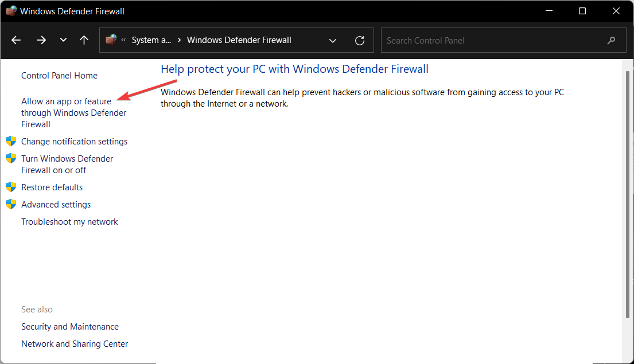Screen dimensions: 634x364
Task: Minimize the Windows Defender Firewall window
Action: coord(549,11)
